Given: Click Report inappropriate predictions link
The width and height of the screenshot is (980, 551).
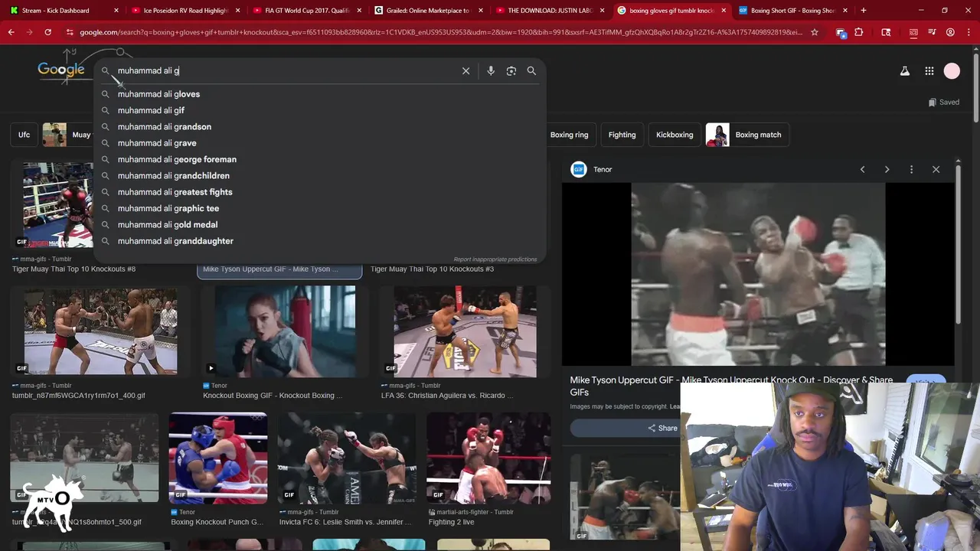Looking at the screenshot, I should pyautogui.click(x=495, y=259).
